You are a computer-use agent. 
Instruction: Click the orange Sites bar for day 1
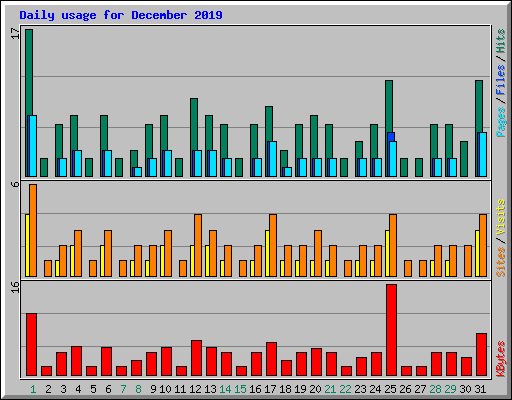click(x=33, y=230)
